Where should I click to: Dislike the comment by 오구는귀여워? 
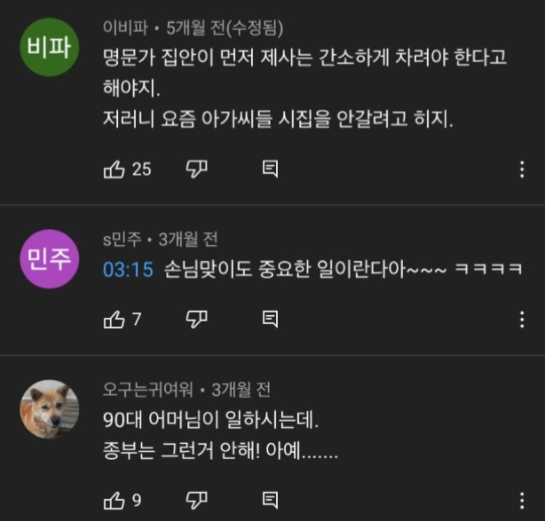197,500
